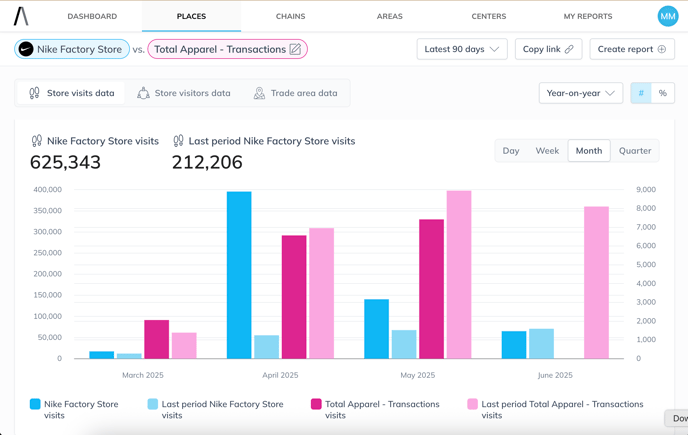Viewport: 688px width, 435px height.
Task: Switch to Store visits data view
Action: point(71,93)
